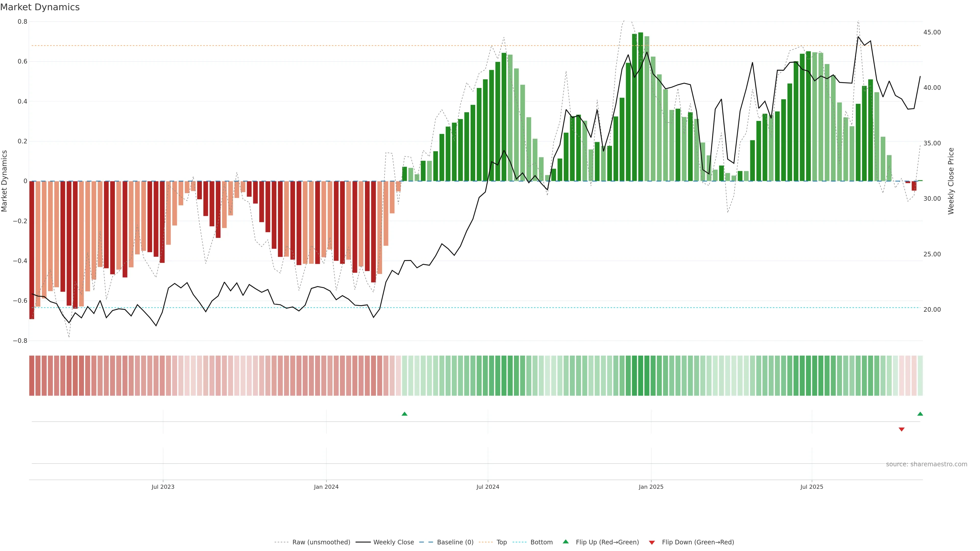Click the red Flip Down legend triangle
The image size is (980, 551).
click(x=652, y=542)
